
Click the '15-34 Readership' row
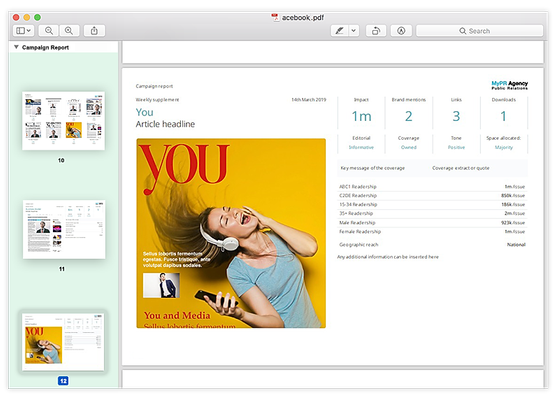432,204
